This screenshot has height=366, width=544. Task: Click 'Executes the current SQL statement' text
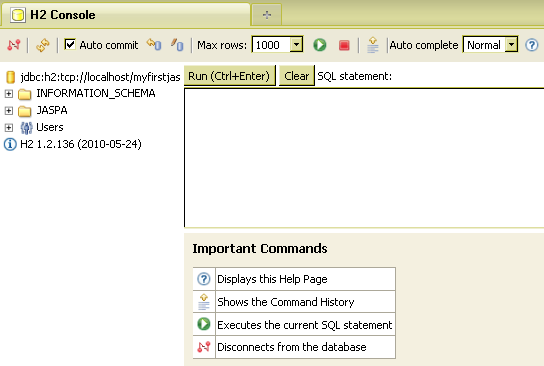click(x=305, y=325)
